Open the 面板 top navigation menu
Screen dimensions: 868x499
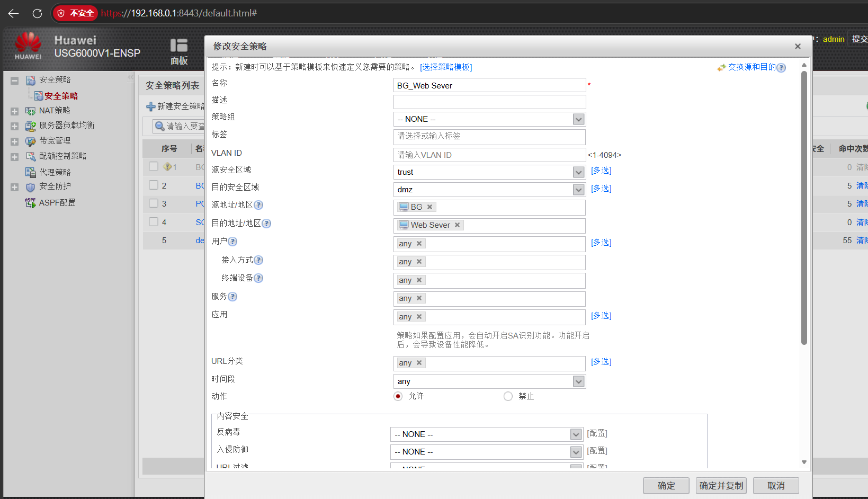click(179, 51)
